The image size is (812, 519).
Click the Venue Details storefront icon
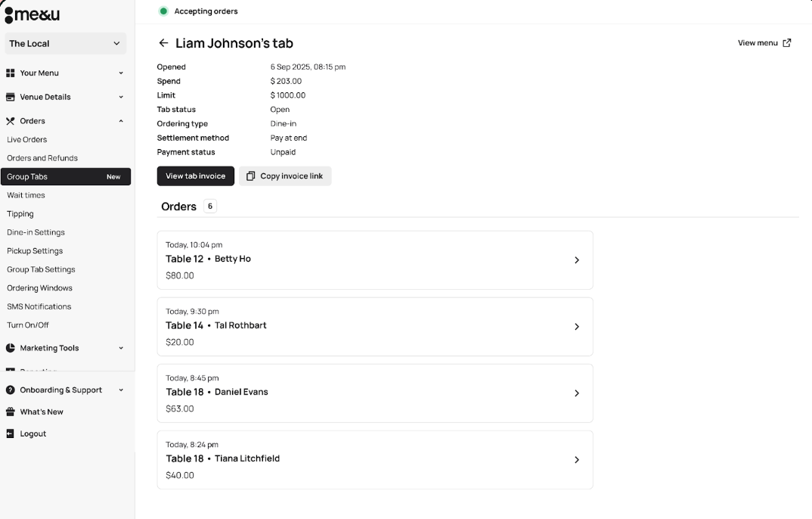click(11, 97)
